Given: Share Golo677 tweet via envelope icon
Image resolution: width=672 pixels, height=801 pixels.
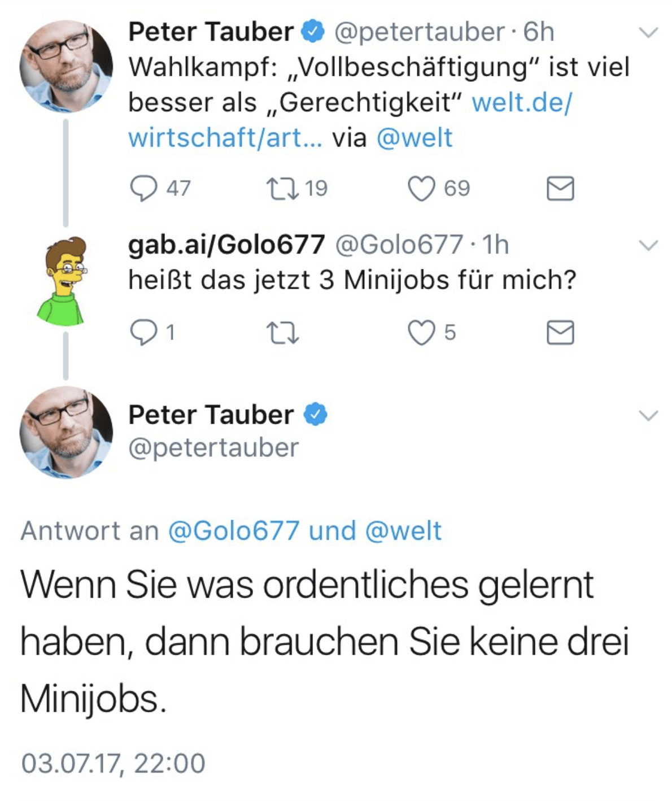Looking at the screenshot, I should pos(560,333).
